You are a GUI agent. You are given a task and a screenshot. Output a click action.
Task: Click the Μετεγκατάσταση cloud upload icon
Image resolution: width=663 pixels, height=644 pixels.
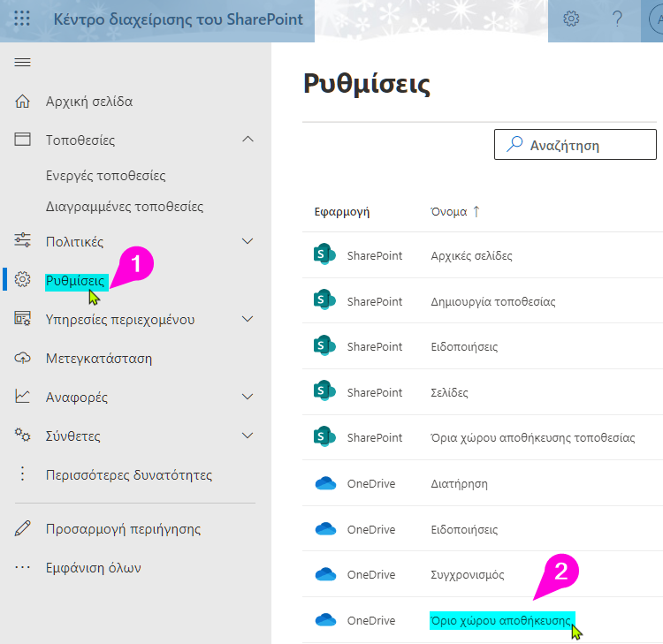23,359
